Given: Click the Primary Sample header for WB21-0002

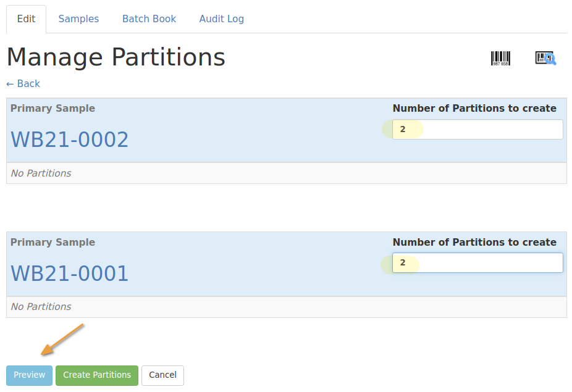Looking at the screenshot, I should point(53,108).
